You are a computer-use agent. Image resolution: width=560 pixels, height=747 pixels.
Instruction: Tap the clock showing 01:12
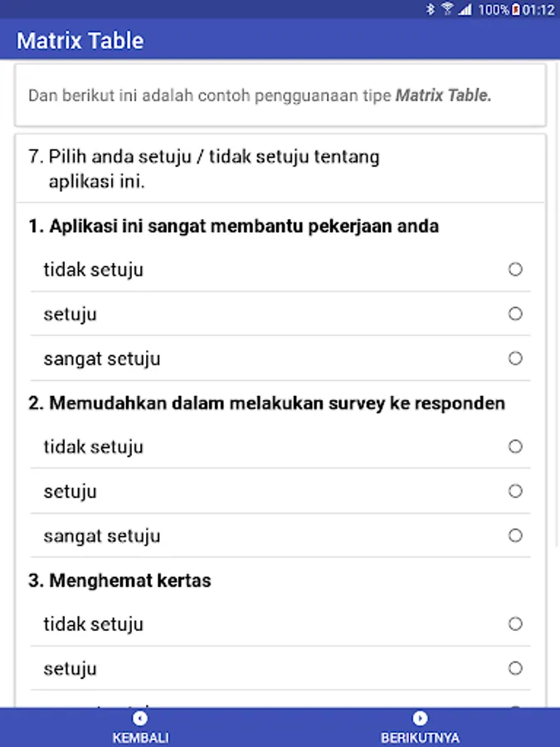538,9
